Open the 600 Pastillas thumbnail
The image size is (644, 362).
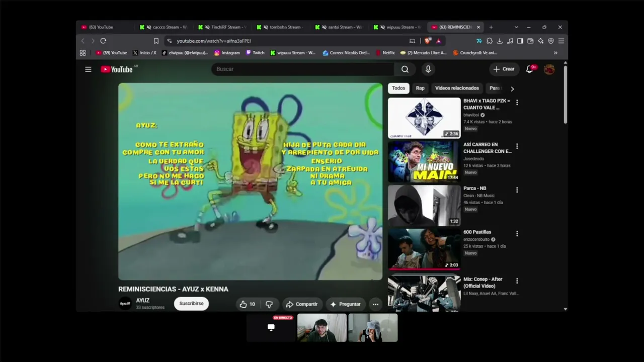[424, 249]
